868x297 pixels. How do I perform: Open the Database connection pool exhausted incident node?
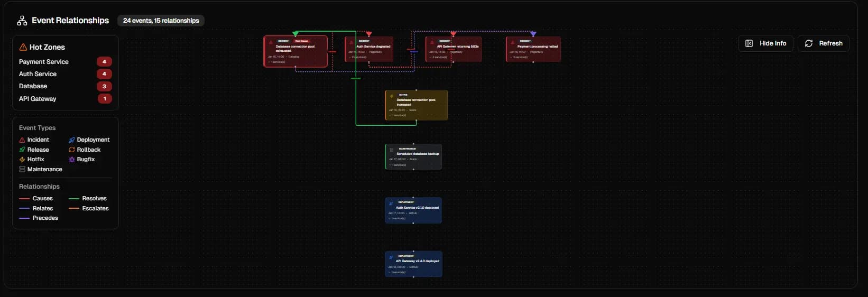296,51
